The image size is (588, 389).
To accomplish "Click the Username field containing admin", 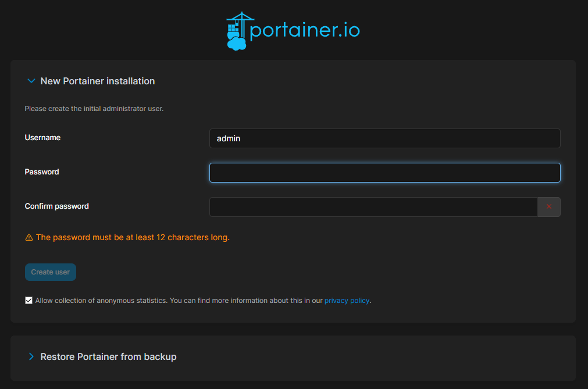I will [384, 138].
